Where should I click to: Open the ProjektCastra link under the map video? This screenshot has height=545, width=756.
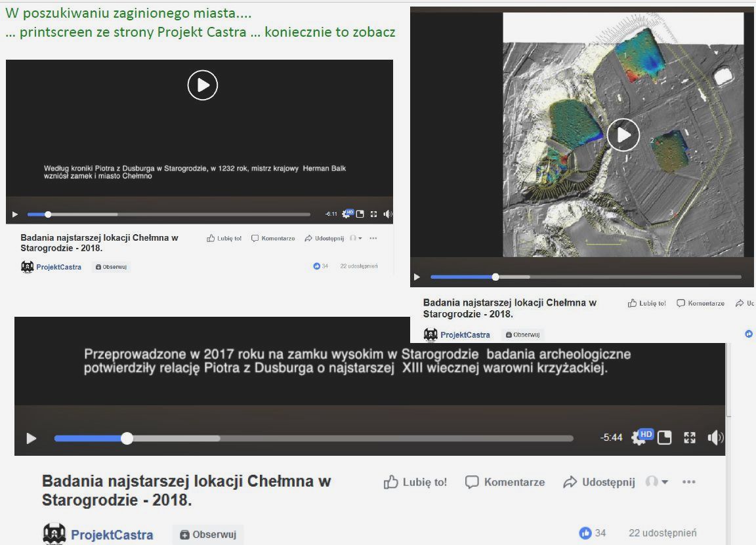point(465,335)
